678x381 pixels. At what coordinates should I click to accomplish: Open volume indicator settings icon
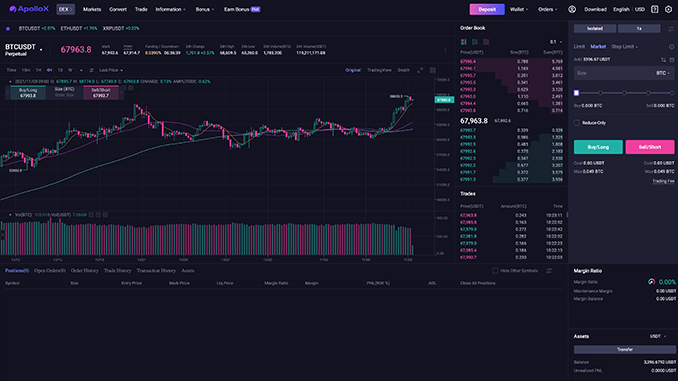coord(98,215)
